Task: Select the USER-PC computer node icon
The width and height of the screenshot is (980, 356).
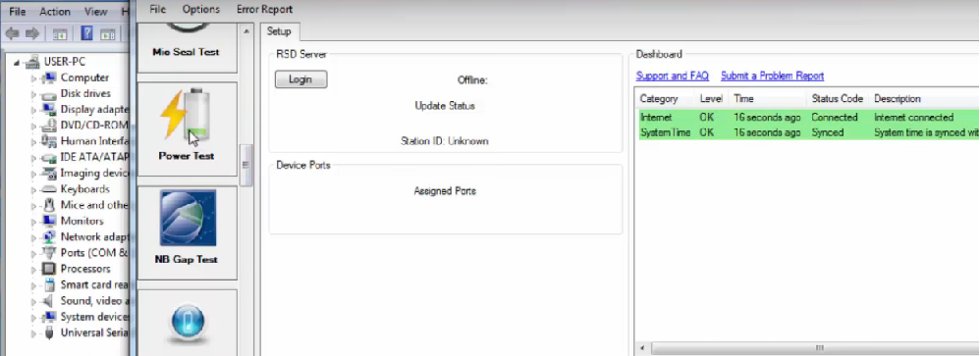Action: point(32,61)
